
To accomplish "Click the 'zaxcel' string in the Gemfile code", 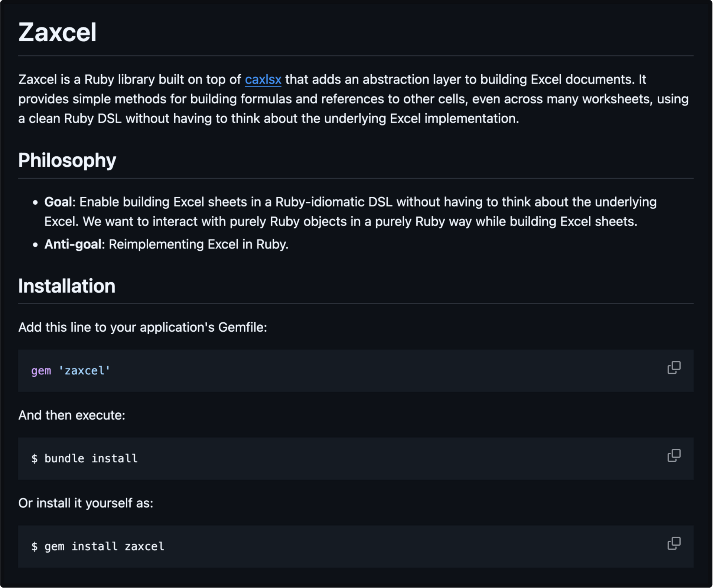I will coord(84,371).
